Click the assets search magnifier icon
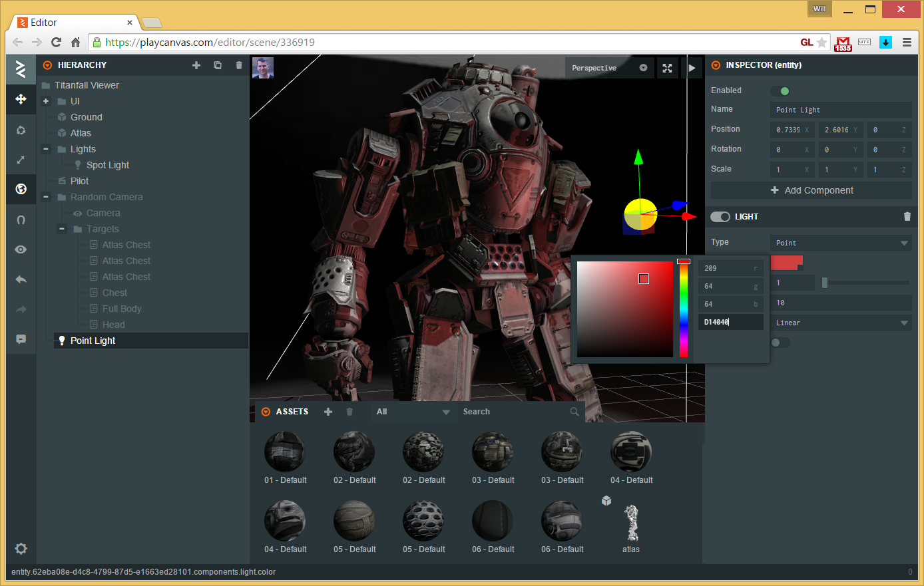This screenshot has width=924, height=586. 575,412
